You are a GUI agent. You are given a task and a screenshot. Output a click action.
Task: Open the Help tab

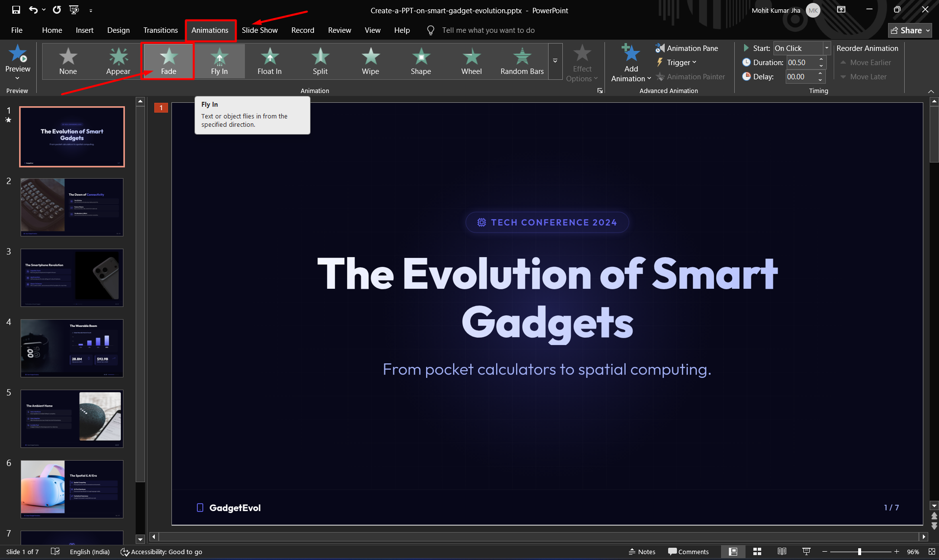(402, 30)
